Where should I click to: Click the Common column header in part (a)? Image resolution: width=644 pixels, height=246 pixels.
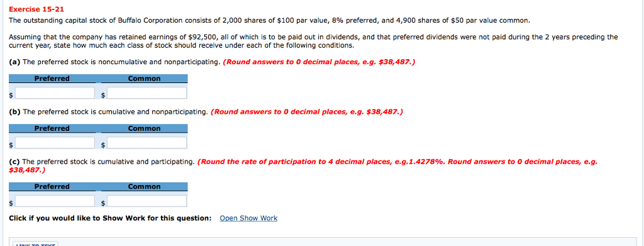[144, 79]
